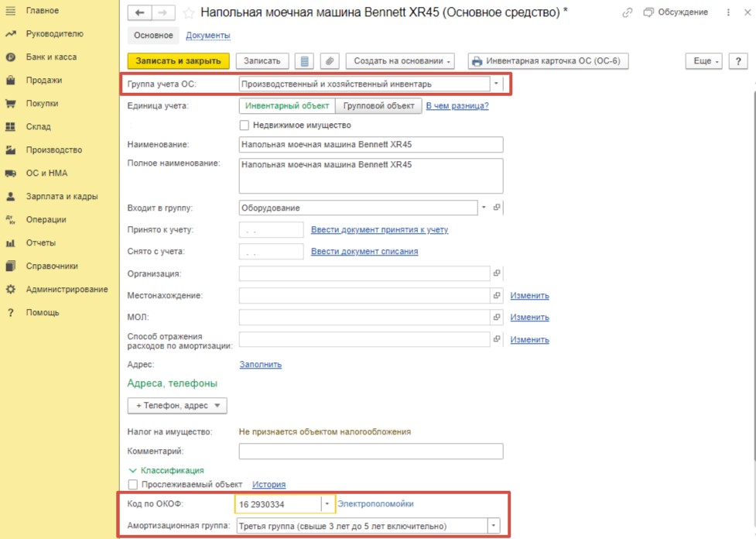Print Инвентарная карточка ОС (ОС-6)

pyautogui.click(x=548, y=61)
